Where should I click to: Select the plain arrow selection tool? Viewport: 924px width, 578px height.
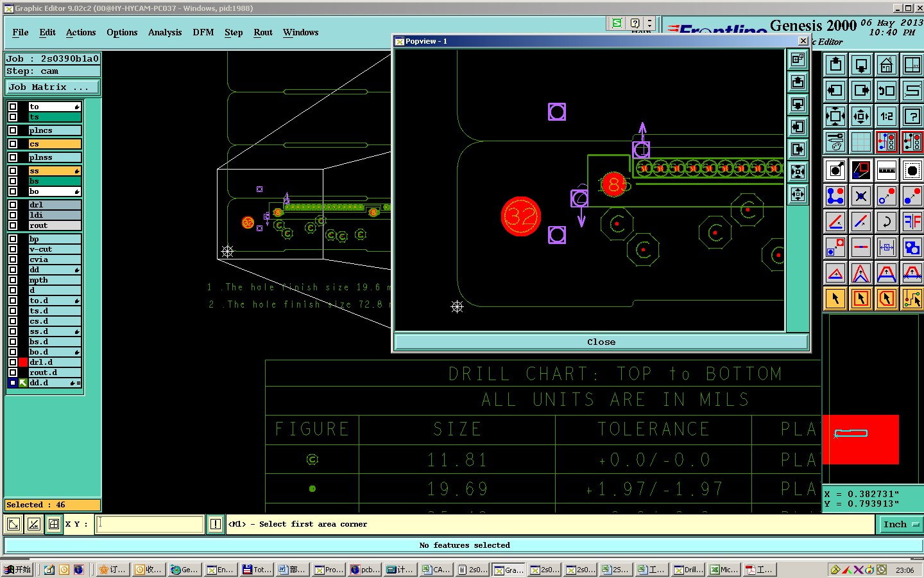pyautogui.click(x=835, y=298)
